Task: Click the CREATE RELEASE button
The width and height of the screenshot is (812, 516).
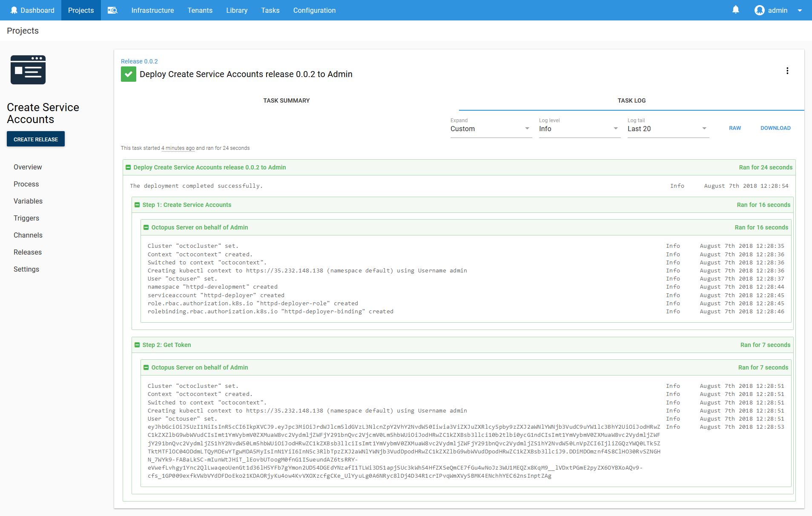Action: 35,139
